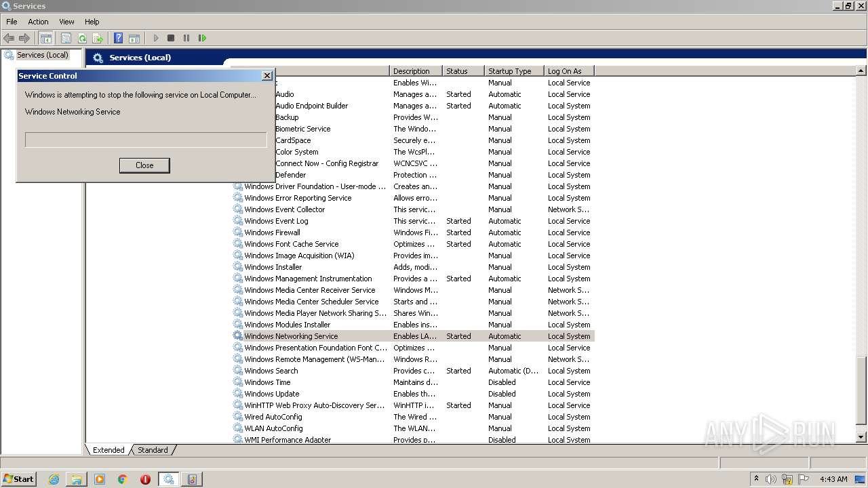The image size is (868, 488).
Task: Open the Action menu
Action: [38, 22]
